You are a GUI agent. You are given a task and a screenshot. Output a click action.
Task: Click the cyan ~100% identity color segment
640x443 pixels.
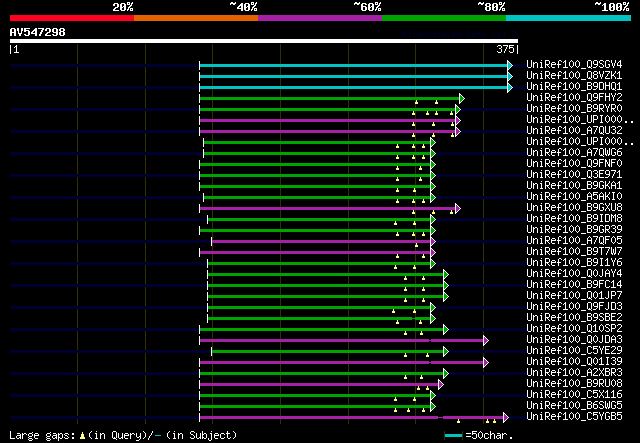568,18
